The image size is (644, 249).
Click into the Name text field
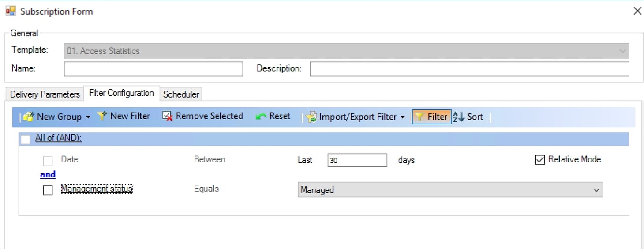click(x=153, y=69)
